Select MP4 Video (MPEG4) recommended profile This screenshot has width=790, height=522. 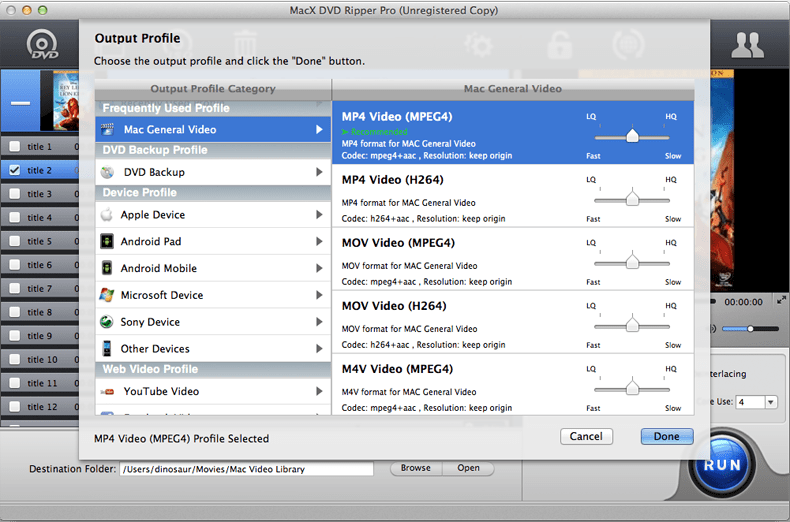coord(512,133)
